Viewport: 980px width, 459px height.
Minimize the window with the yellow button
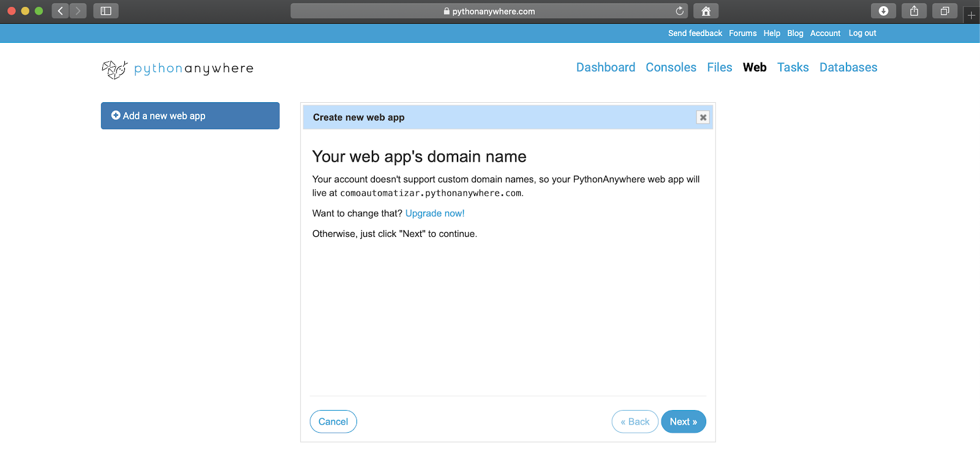pyautogui.click(x=25, y=11)
